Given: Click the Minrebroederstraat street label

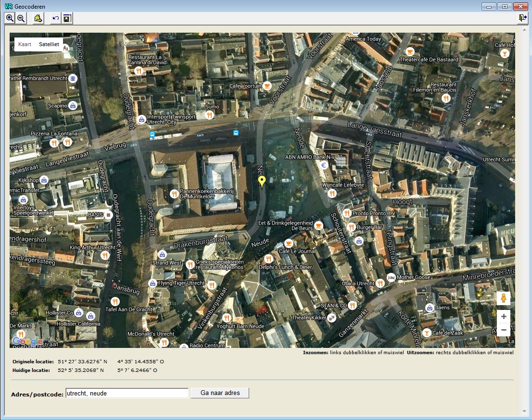Looking at the screenshot, I should (x=489, y=274).
